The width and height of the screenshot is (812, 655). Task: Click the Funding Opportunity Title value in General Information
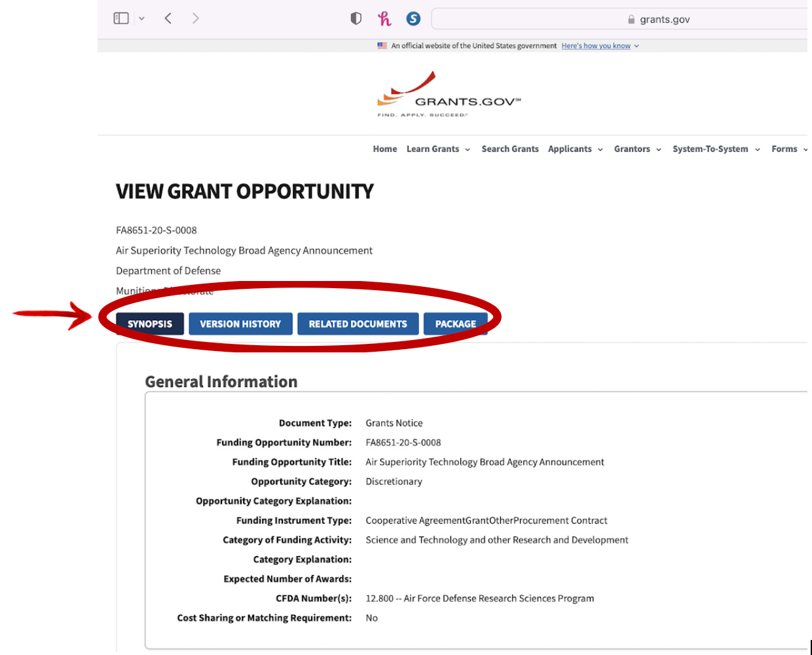click(x=485, y=462)
